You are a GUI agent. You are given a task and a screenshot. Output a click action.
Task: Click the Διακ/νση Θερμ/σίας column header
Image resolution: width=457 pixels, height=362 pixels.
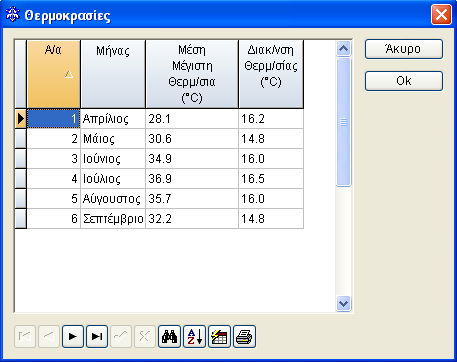(x=271, y=74)
